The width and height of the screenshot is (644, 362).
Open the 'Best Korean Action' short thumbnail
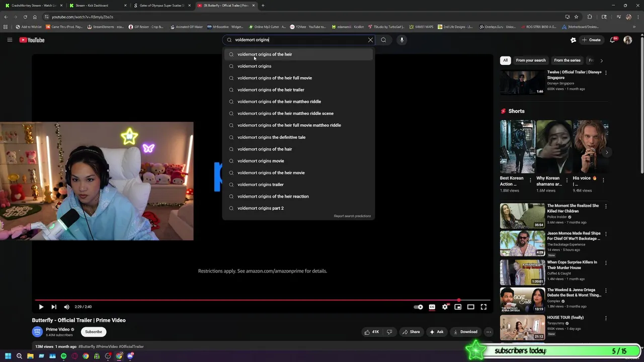[x=518, y=147]
